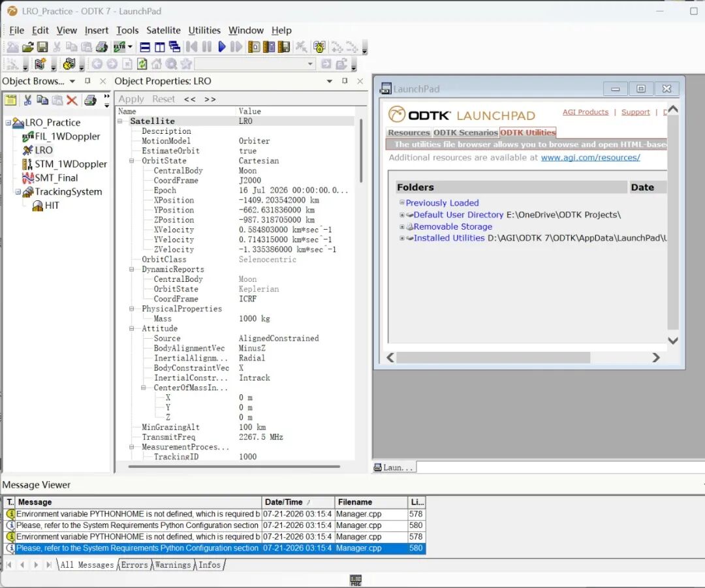
Task: Click the second ruler report icon
Action: coord(269,47)
